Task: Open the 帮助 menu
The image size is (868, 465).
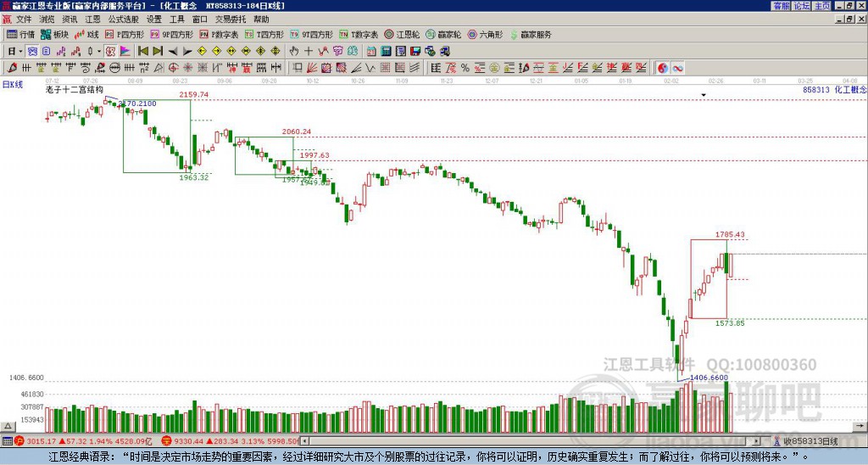Action: click(261, 20)
